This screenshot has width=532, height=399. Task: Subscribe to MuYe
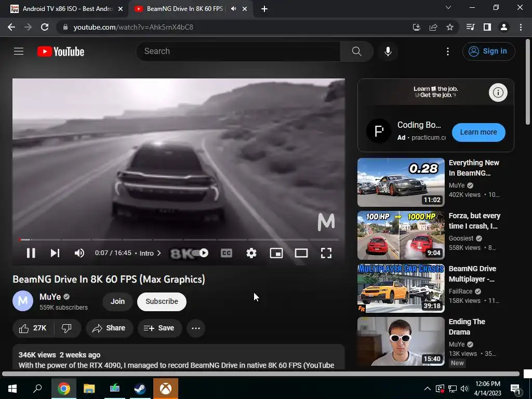coord(162,301)
